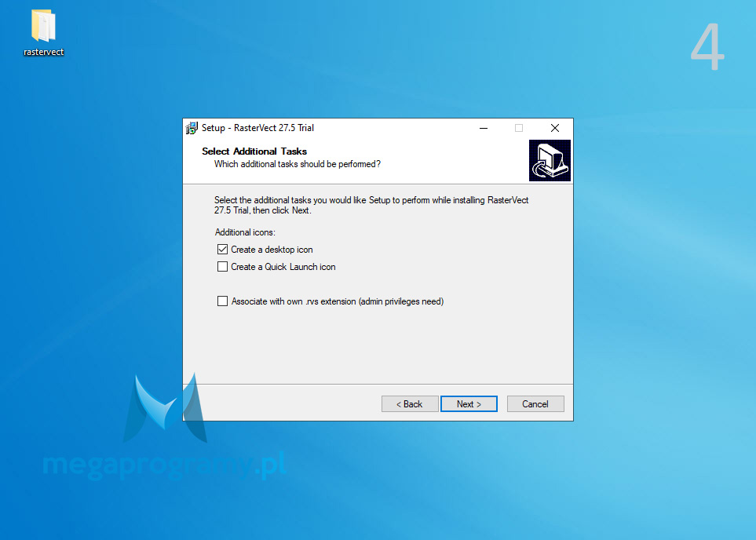The height and width of the screenshot is (540, 756).
Task: Click the 'rastervect' folder name label
Action: [43, 52]
